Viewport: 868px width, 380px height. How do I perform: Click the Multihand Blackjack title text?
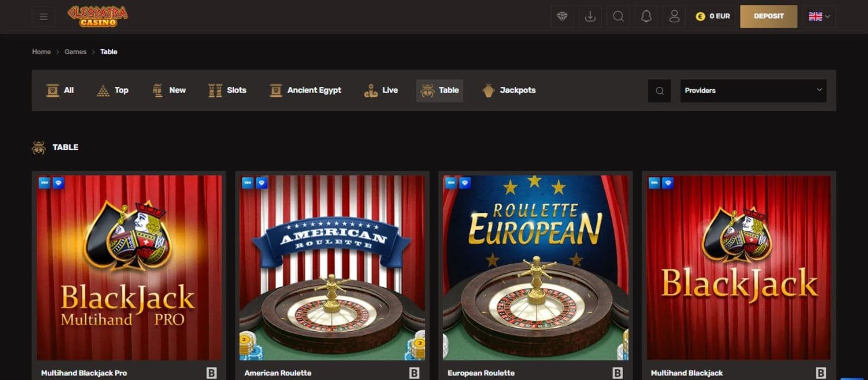point(687,373)
